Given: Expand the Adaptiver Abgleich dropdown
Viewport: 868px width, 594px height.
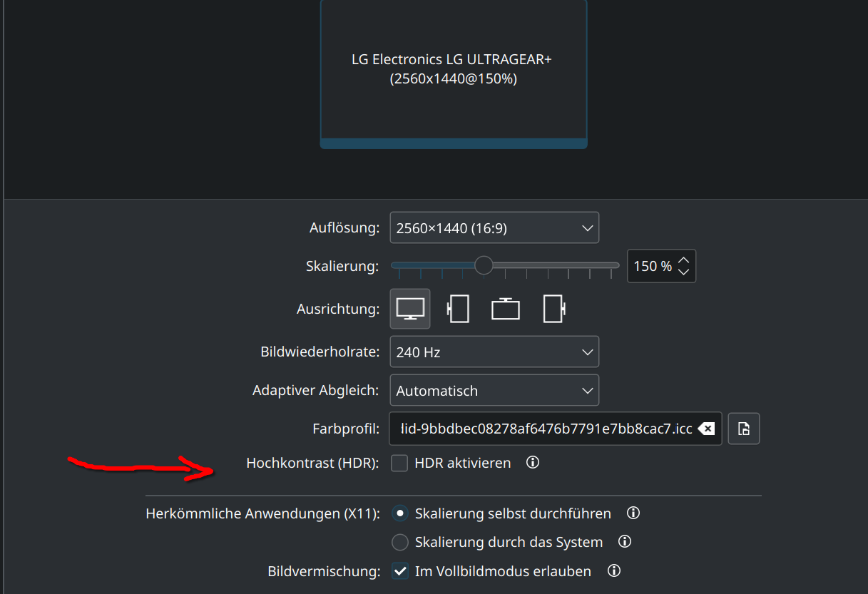Looking at the screenshot, I should [494, 390].
